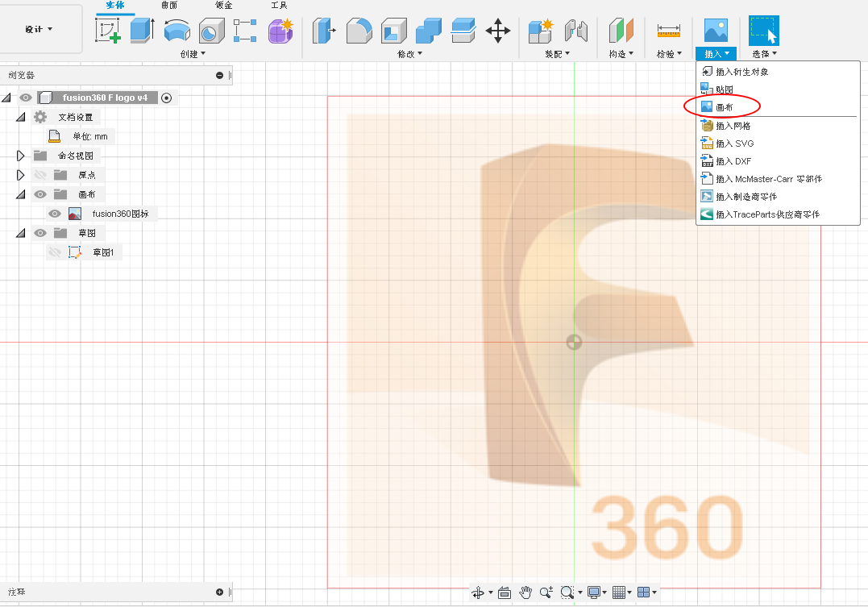868x607 pixels.
Task: Toggle visibility of the 原点 folder
Action: (x=39, y=175)
